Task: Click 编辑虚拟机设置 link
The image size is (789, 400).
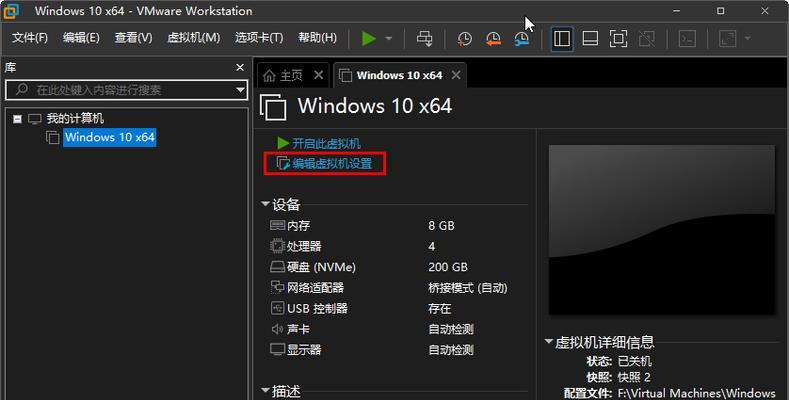Action: [332, 164]
